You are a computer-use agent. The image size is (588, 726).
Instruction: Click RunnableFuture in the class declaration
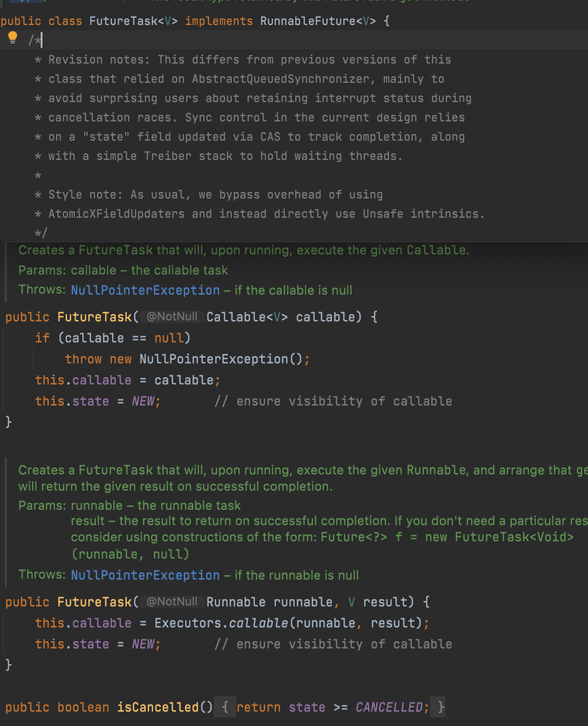coord(308,21)
